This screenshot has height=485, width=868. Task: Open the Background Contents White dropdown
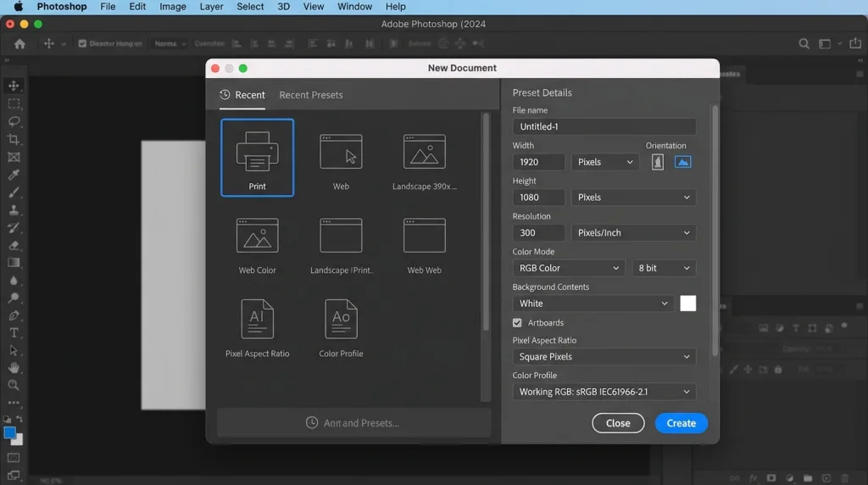[x=593, y=304]
